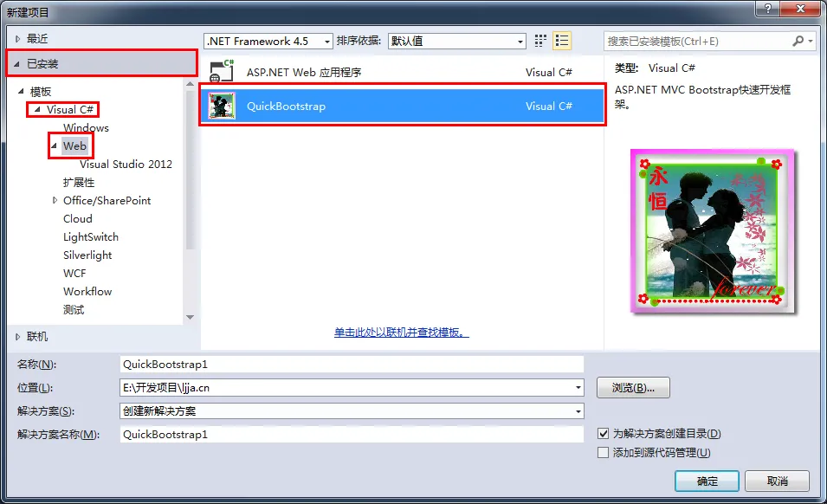Click the QuickBootstrap preview image
The width and height of the screenshot is (827, 504).
(712, 231)
